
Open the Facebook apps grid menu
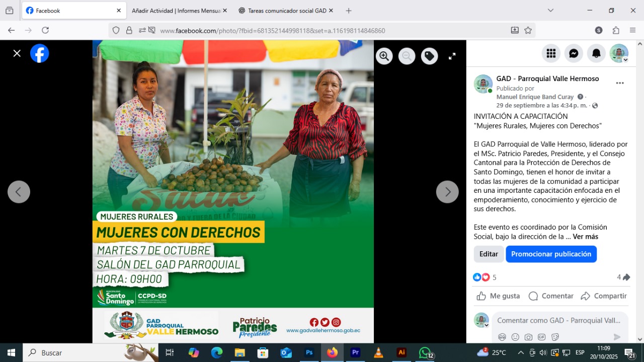(551, 53)
